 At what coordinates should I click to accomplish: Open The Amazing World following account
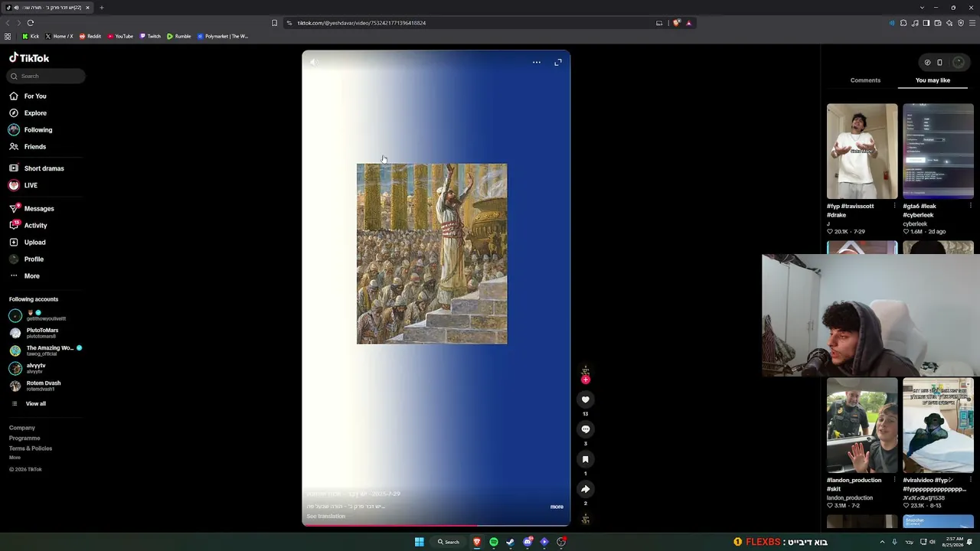click(x=45, y=350)
